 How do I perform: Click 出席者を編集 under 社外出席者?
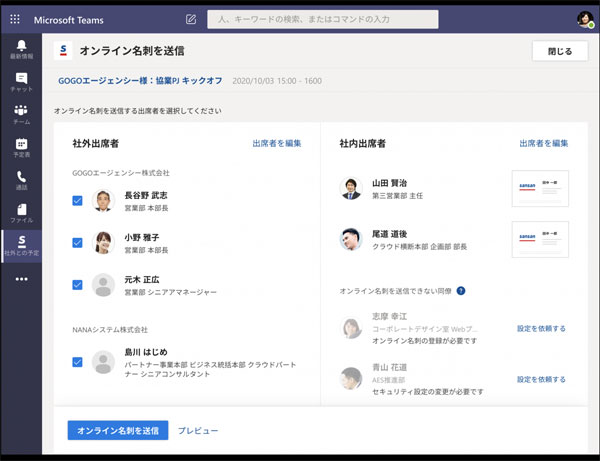277,144
